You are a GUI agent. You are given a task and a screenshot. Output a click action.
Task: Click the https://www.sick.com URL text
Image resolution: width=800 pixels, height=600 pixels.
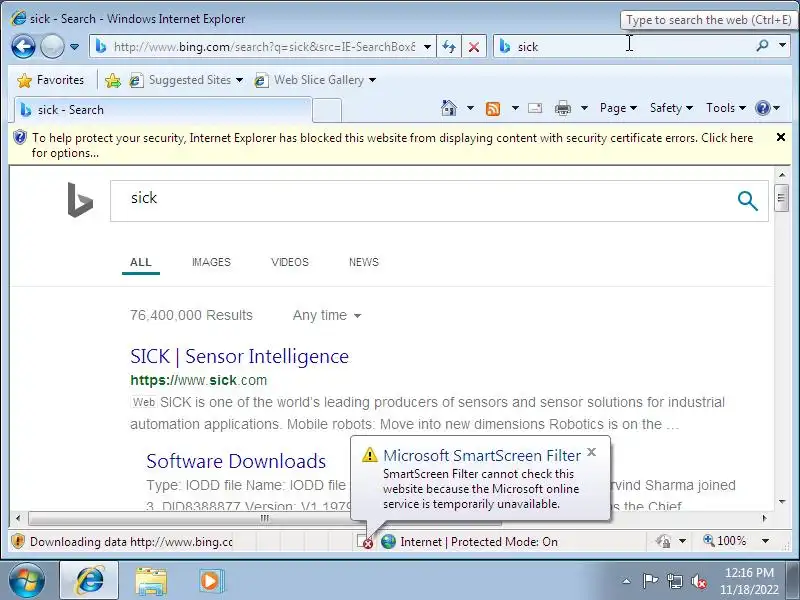[198, 380]
